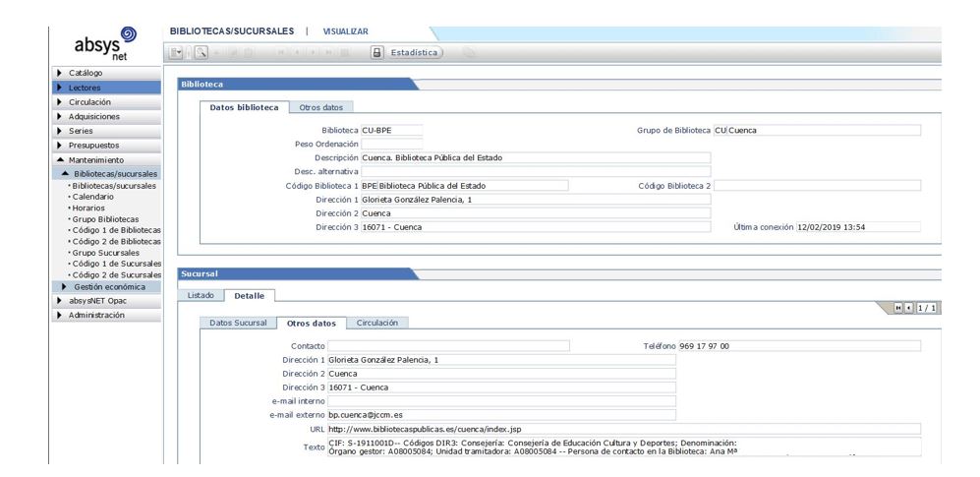Open the Sucursal Circulación tab
Viewport: 980px width, 477px height.
[379, 323]
